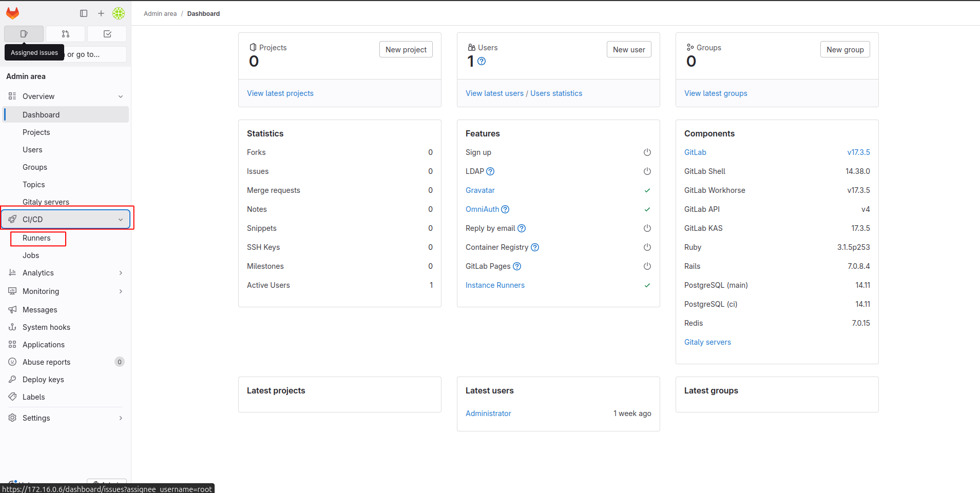Click the Sign up power status icon

[x=647, y=152]
